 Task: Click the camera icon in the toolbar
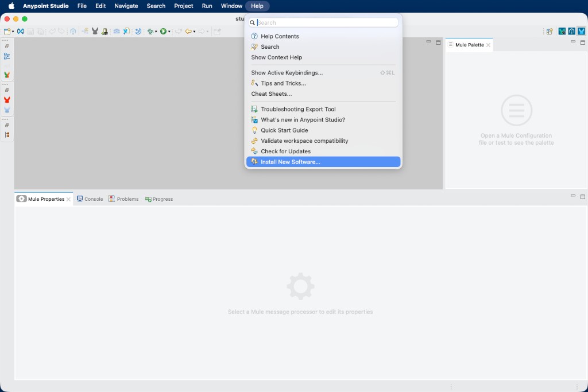point(117,32)
